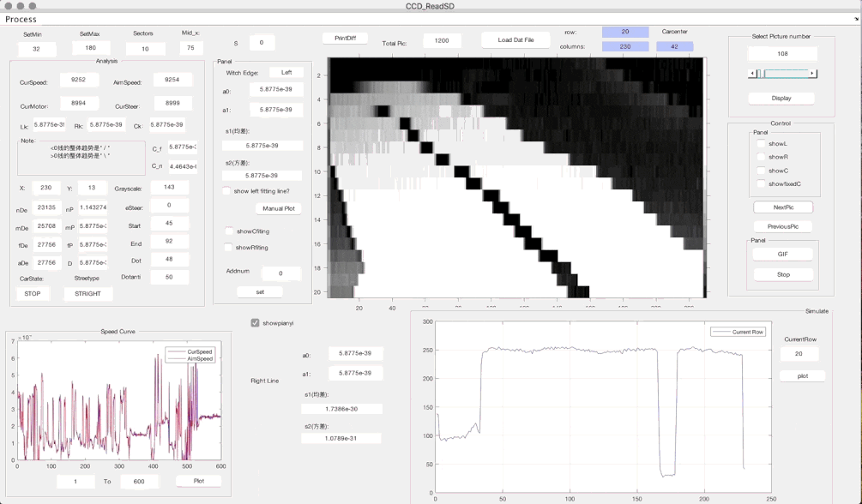862x504 pixels.
Task: Click the Manual Plot button
Action: (x=278, y=209)
